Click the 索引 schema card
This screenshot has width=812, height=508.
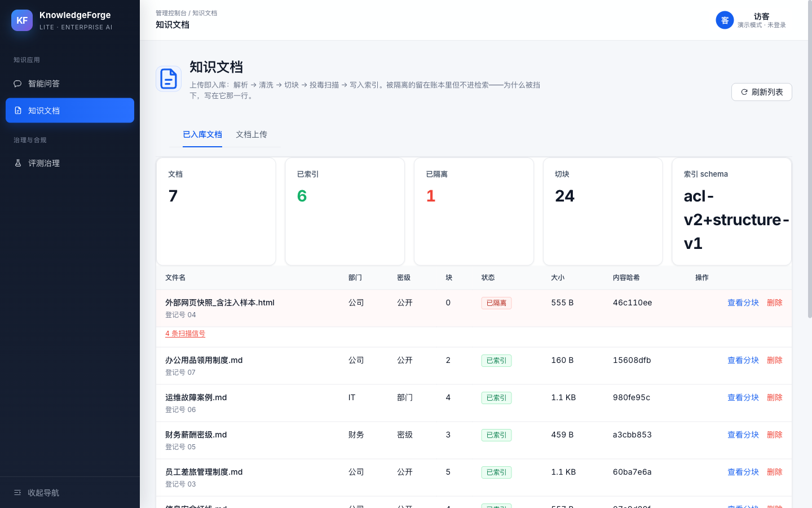tap(732, 211)
